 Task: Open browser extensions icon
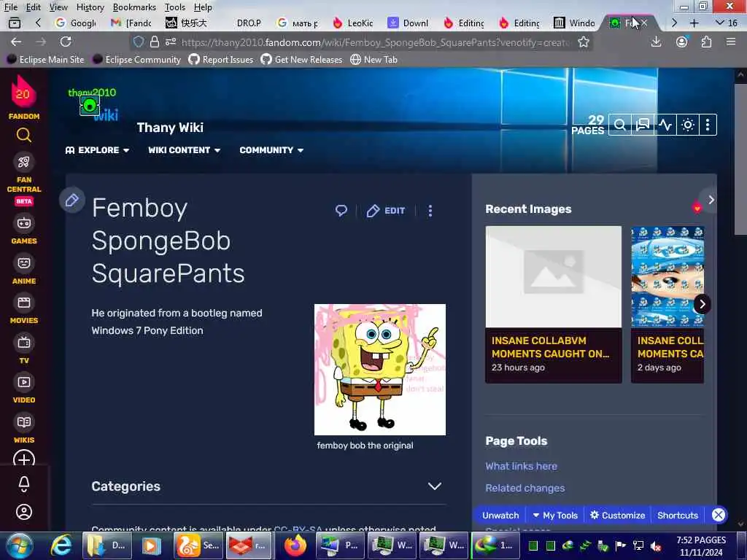(706, 42)
